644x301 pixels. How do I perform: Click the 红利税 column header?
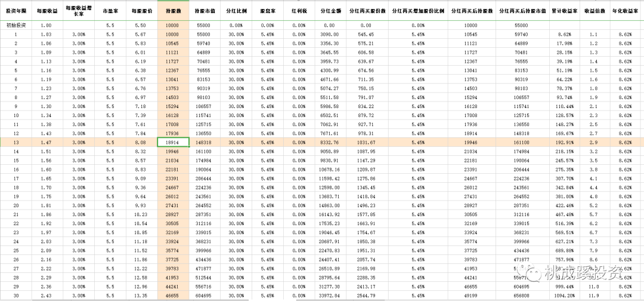pos(299,11)
